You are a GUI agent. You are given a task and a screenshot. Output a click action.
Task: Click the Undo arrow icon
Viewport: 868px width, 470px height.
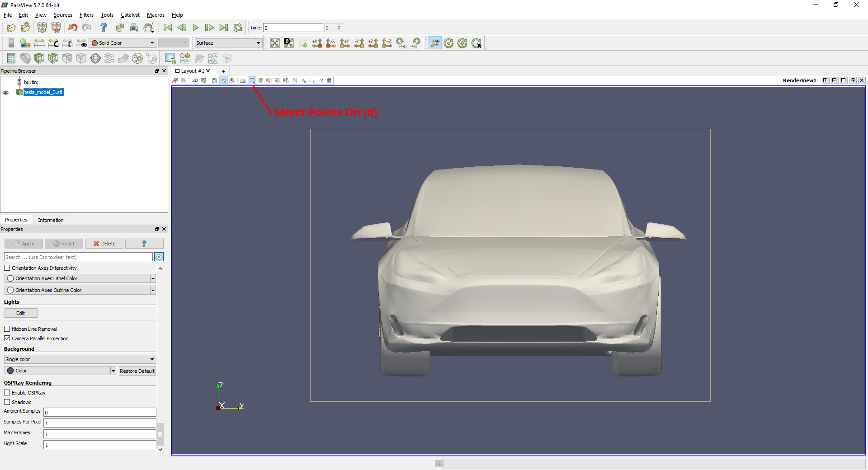(73, 28)
